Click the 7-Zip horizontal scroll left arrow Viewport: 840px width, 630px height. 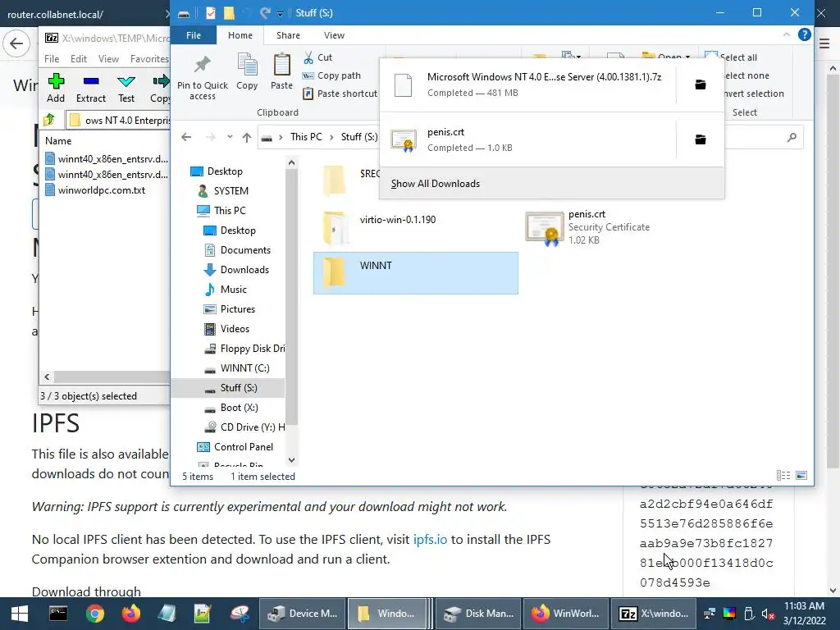click(47, 377)
